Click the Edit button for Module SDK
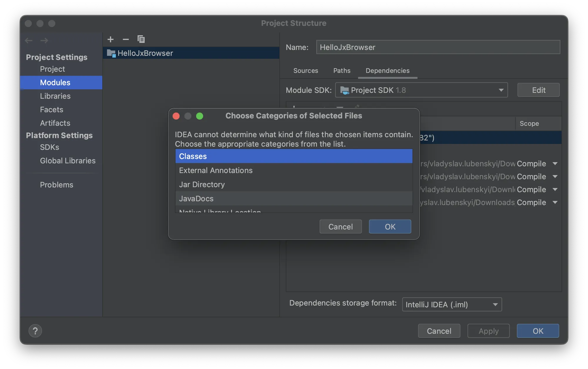 pyautogui.click(x=538, y=90)
